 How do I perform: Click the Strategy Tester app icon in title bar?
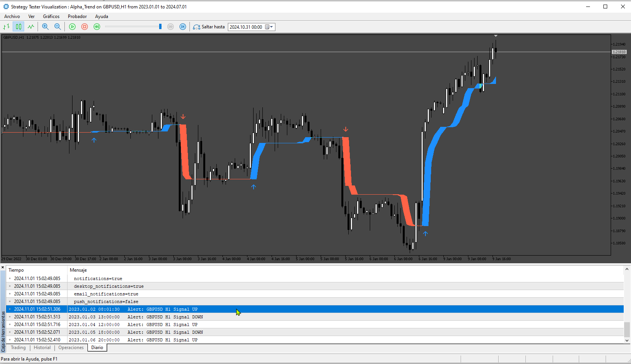[6, 7]
